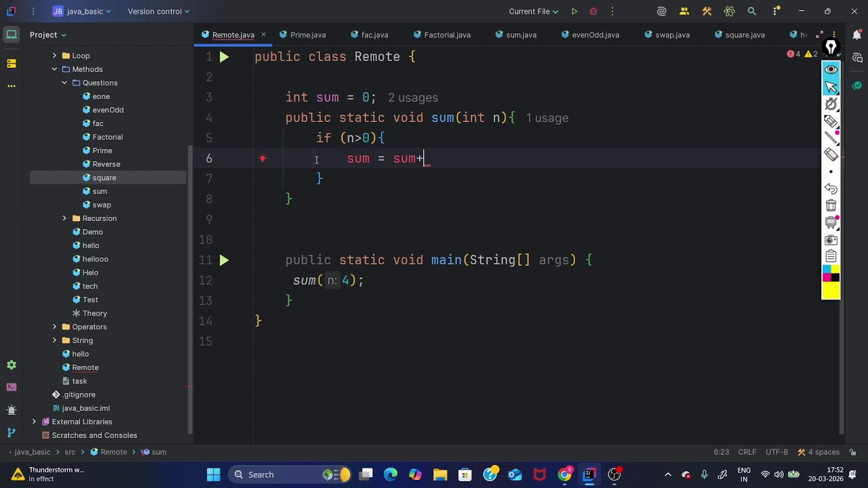The height and width of the screenshot is (488, 868).
Task: Click the undo arrow in annotation bar
Action: tap(831, 188)
